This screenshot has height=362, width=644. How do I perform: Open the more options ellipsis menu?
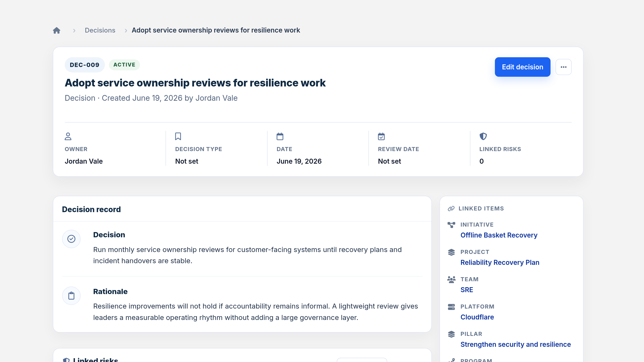(564, 67)
